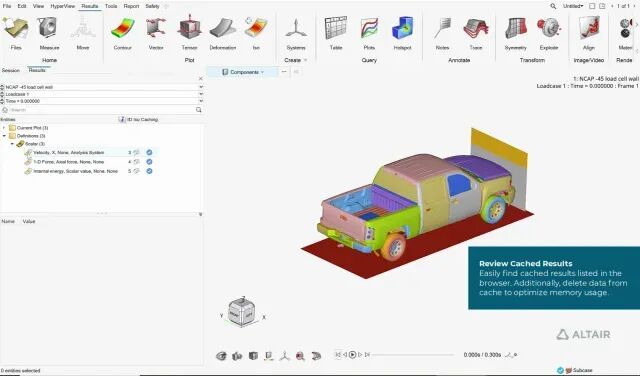Click the Deformation tool icon
Image resolution: width=640 pixels, height=376 pixels.
223,28
